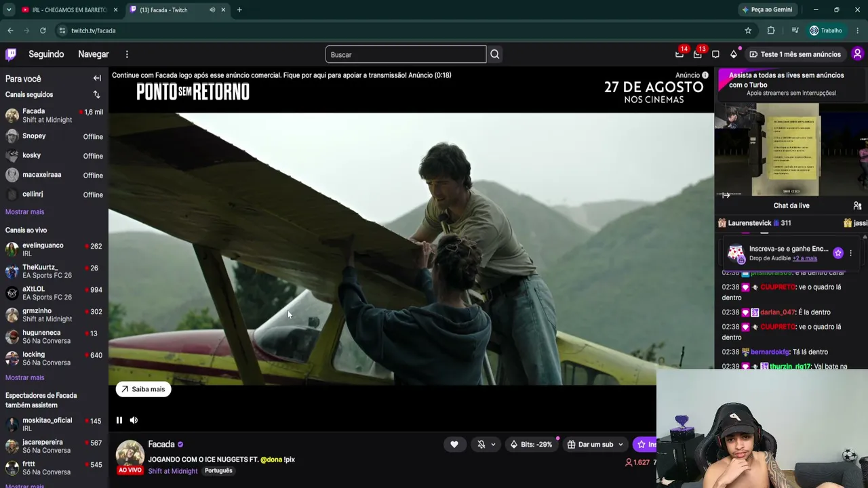Viewport: 868px width, 488px height.
Task: Go back in browser history
Action: pos(10,30)
